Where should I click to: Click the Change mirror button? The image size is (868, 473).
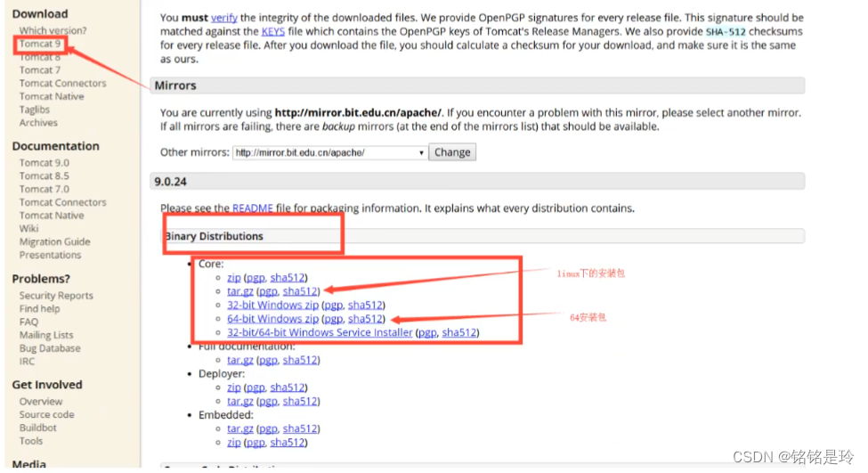(452, 152)
